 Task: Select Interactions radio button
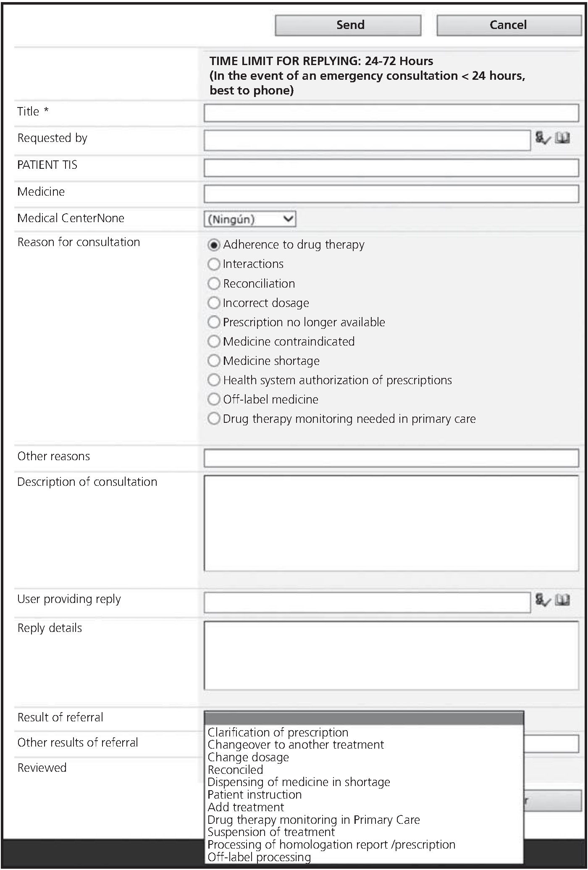coord(214,264)
